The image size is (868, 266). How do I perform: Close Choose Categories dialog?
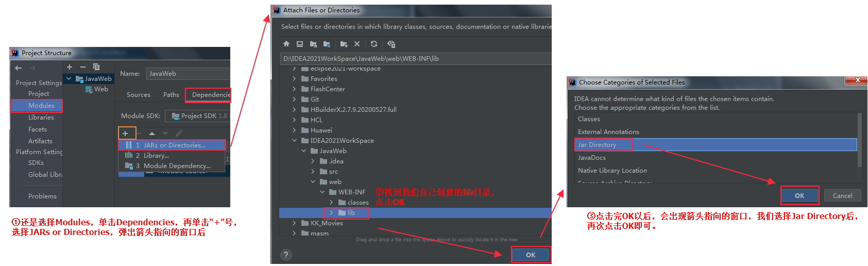point(857,80)
